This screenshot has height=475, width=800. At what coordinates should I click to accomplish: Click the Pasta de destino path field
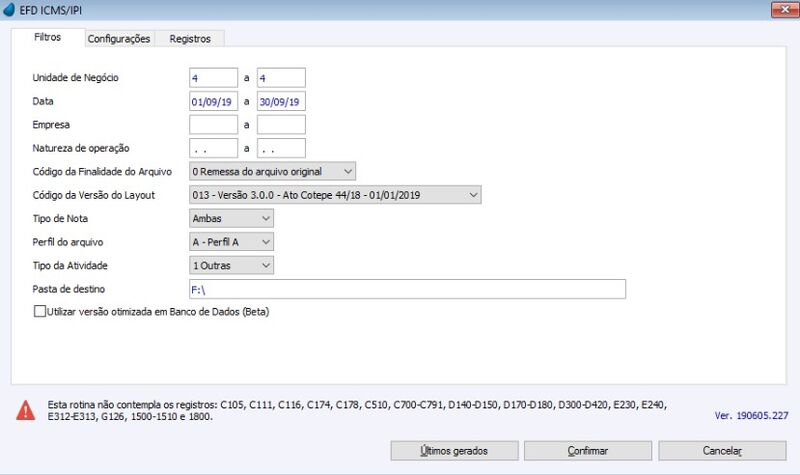click(407, 289)
